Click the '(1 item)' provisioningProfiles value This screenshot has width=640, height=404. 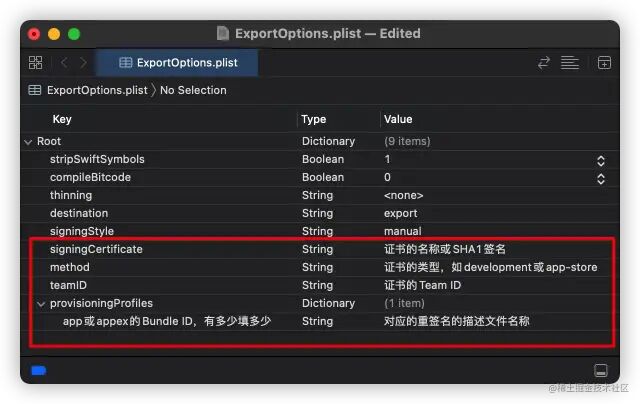[x=404, y=303]
